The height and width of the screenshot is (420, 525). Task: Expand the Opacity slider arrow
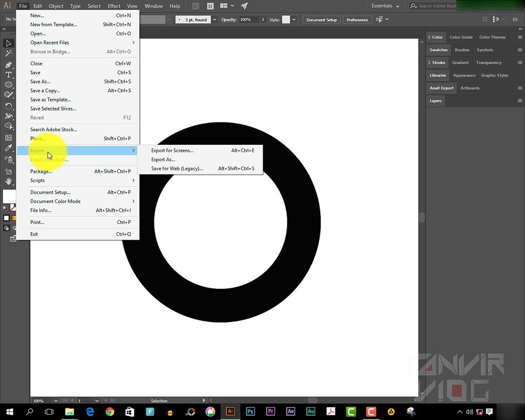pyautogui.click(x=263, y=20)
